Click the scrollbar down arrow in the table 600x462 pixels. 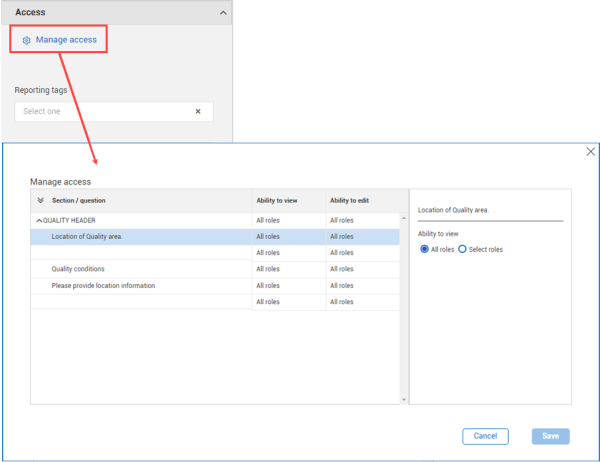404,399
